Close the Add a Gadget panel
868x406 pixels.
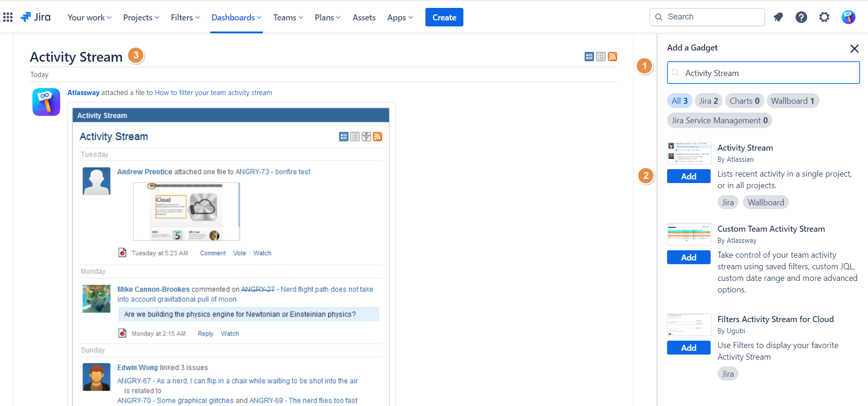tap(854, 48)
